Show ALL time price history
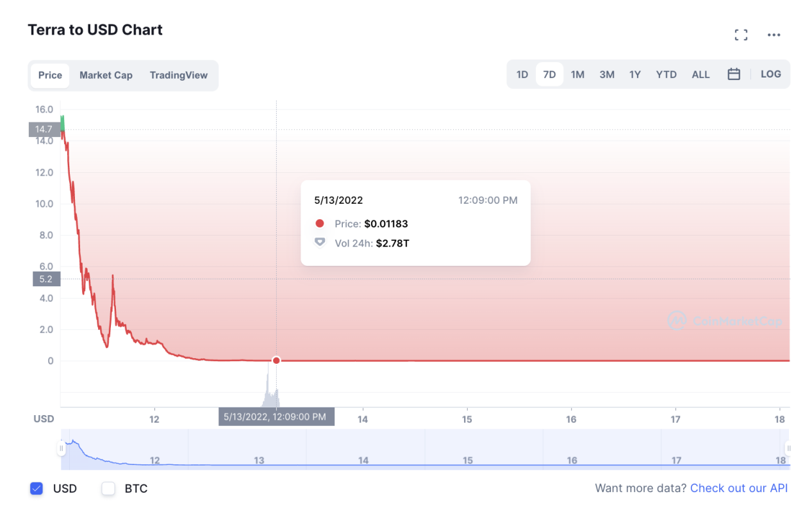Viewport: 812px width, 508px height. pos(700,74)
